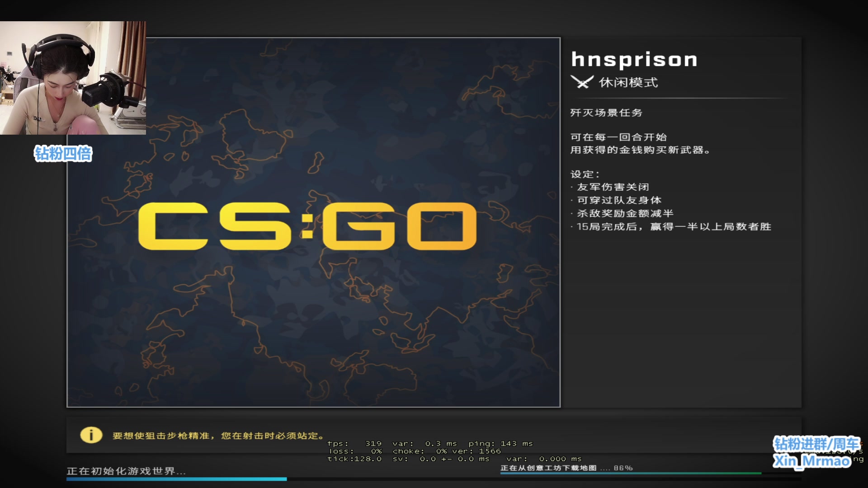Click the 可穿过队友身体 setting line
This screenshot has height=488, width=868.
[x=616, y=200]
